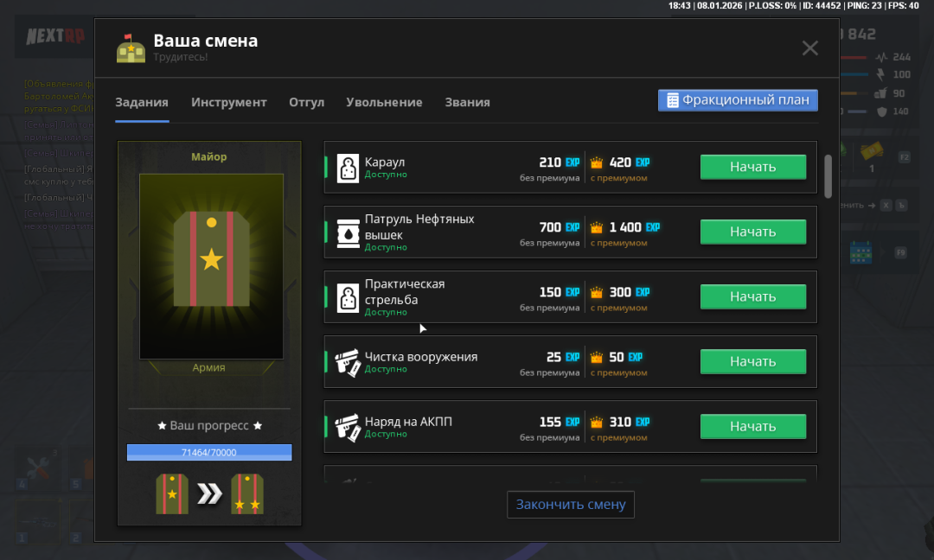
Task: Click the double-chevron rank promotion arrow
Action: tap(209, 494)
